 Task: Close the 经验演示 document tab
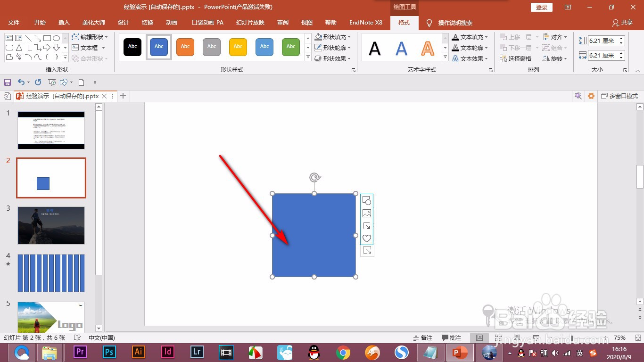(105, 96)
